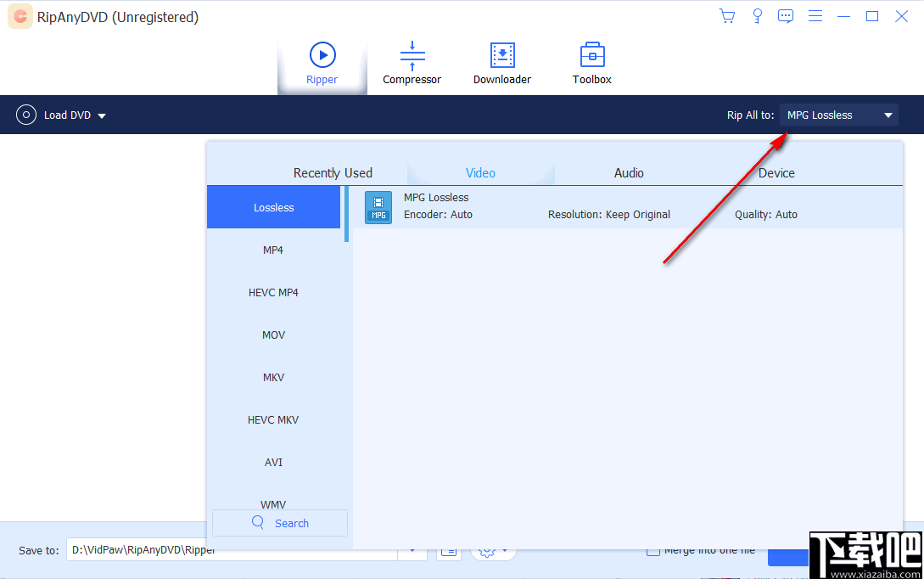Select the Lossless format category
Screen dimensions: 924x579
273,207
